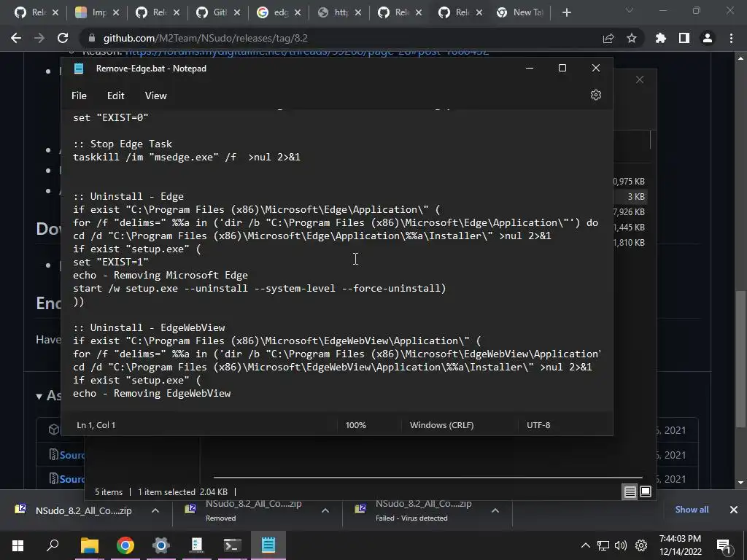747x560 pixels.
Task: Share this page icon in address bar
Action: click(608, 38)
